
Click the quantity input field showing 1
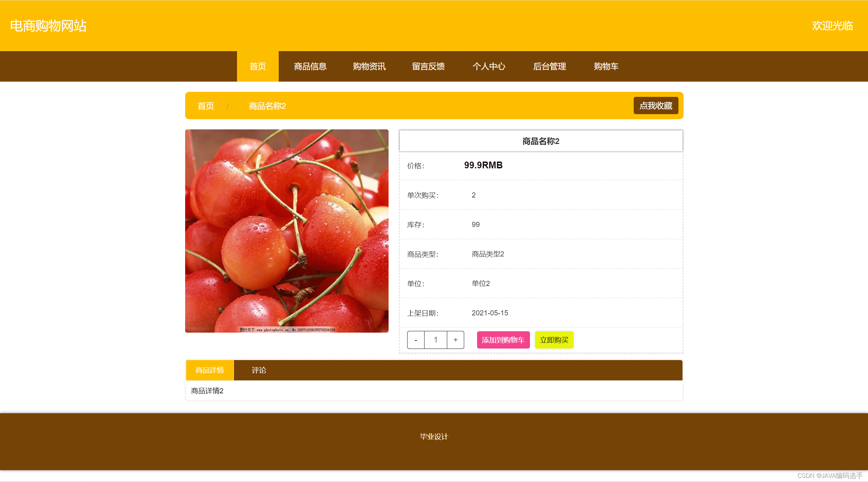tap(435, 340)
